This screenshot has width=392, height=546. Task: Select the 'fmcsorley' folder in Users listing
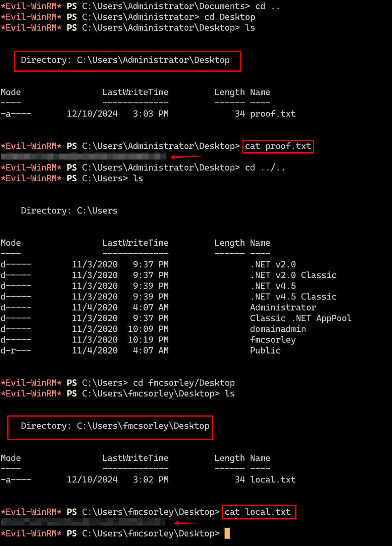point(273,340)
